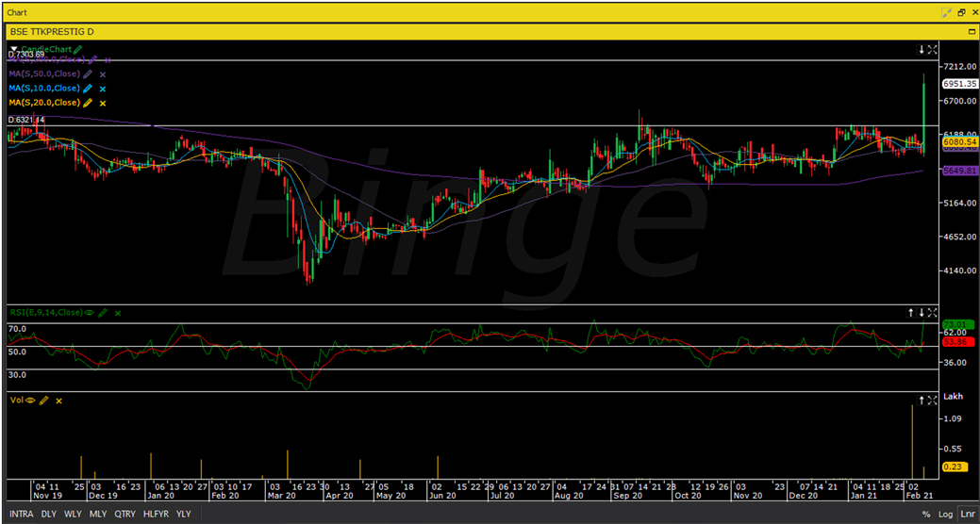
Task: Switch to QTRY timeframe
Action: coord(125,514)
